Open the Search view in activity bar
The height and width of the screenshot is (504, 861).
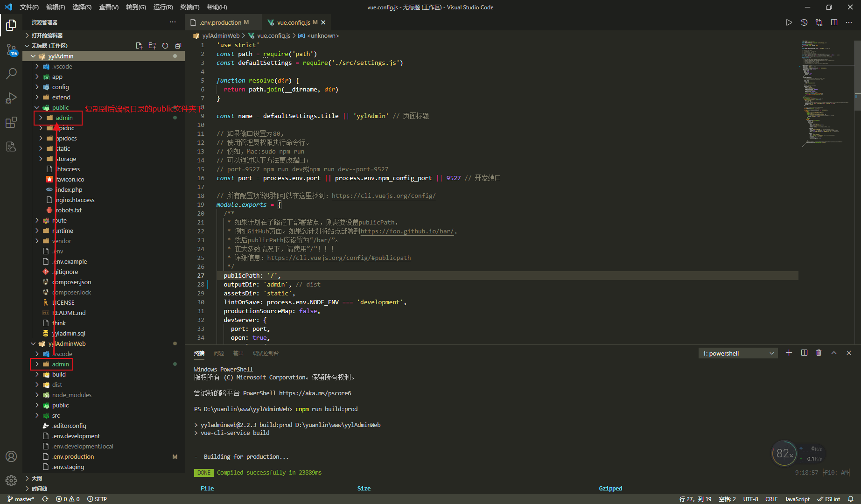(11, 74)
